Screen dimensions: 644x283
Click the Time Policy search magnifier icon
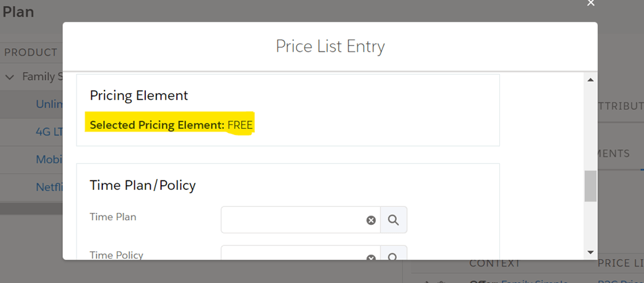point(394,257)
